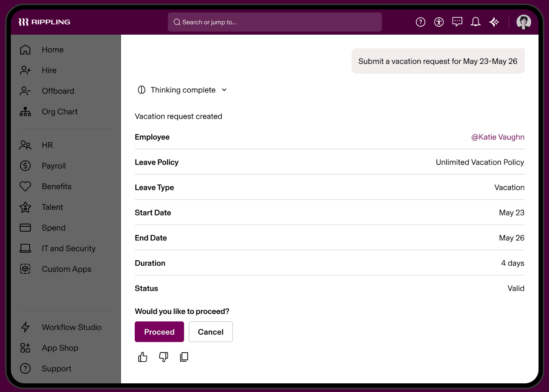Open Hire section
Screen dimensions: 549x392
coord(49,70)
